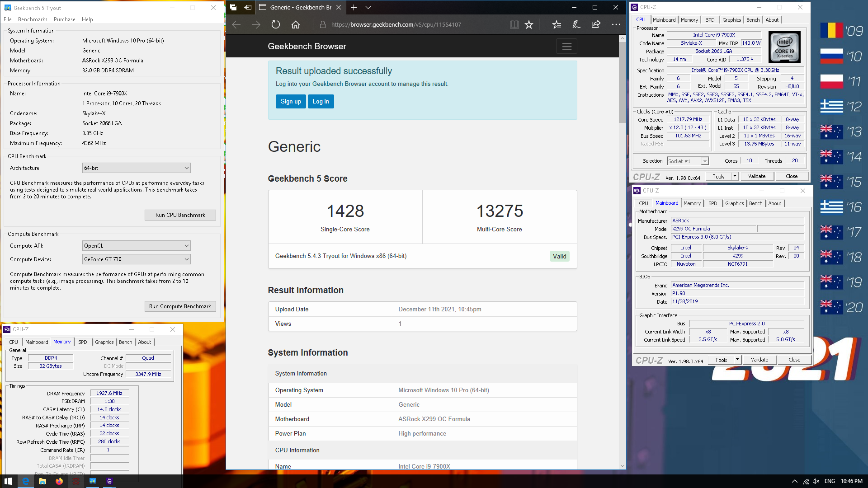
Task: Reload the Geekbench result page
Action: click(x=276, y=25)
